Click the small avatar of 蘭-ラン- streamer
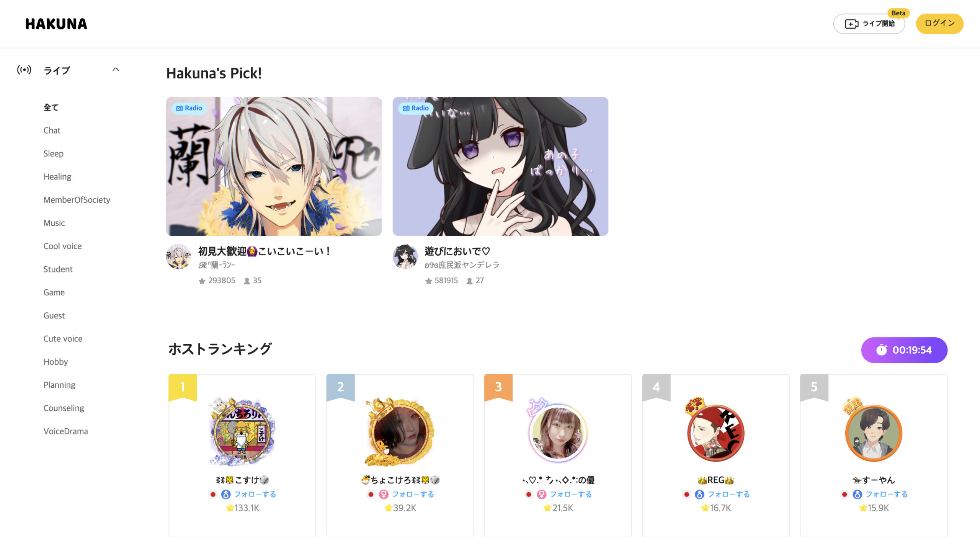 point(178,256)
